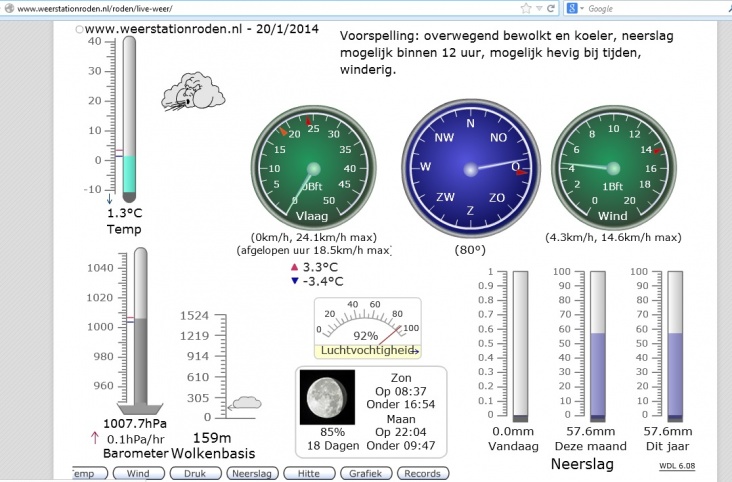The image size is (732, 482).
Task: Open the Google search engine selector
Action: (x=572, y=8)
